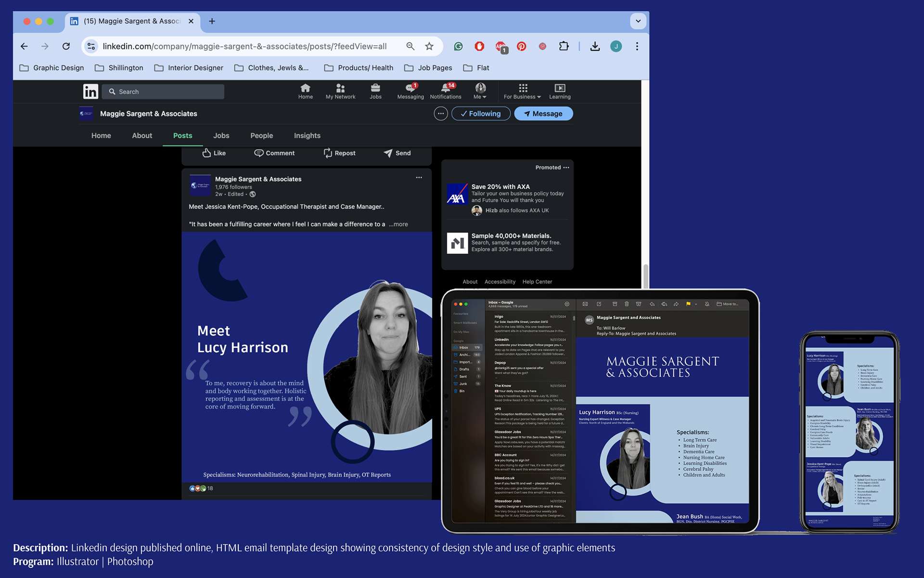Open My Network in LinkedIn nav

[340, 91]
